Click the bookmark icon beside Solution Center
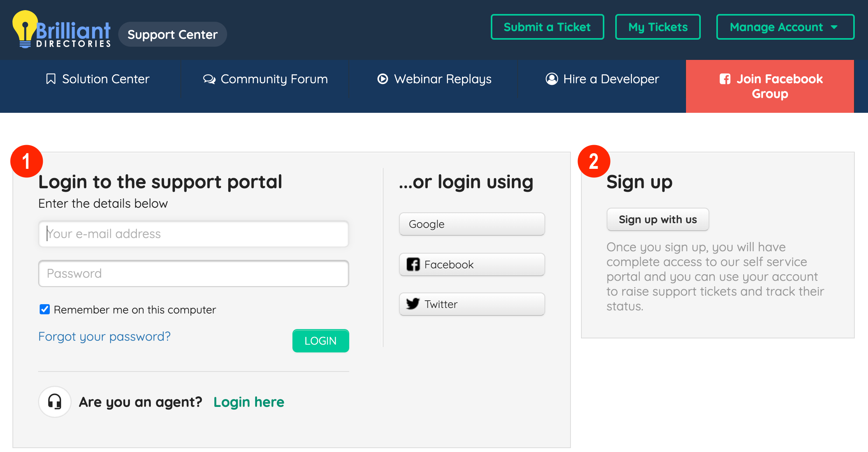The image size is (868, 452). click(51, 79)
